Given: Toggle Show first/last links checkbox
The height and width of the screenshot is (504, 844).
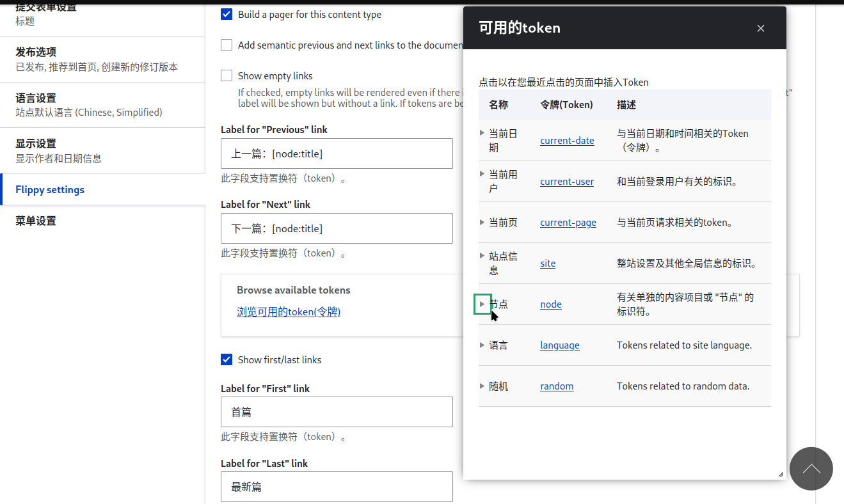Looking at the screenshot, I should pyautogui.click(x=227, y=359).
